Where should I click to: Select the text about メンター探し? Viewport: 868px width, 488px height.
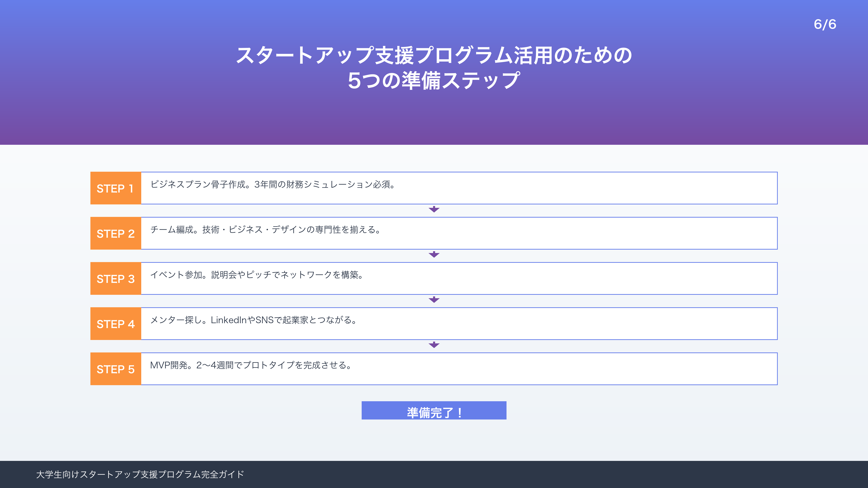[253, 320]
